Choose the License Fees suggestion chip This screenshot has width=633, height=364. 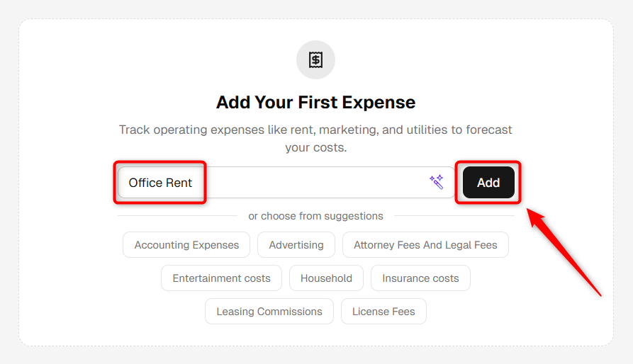[x=383, y=312]
